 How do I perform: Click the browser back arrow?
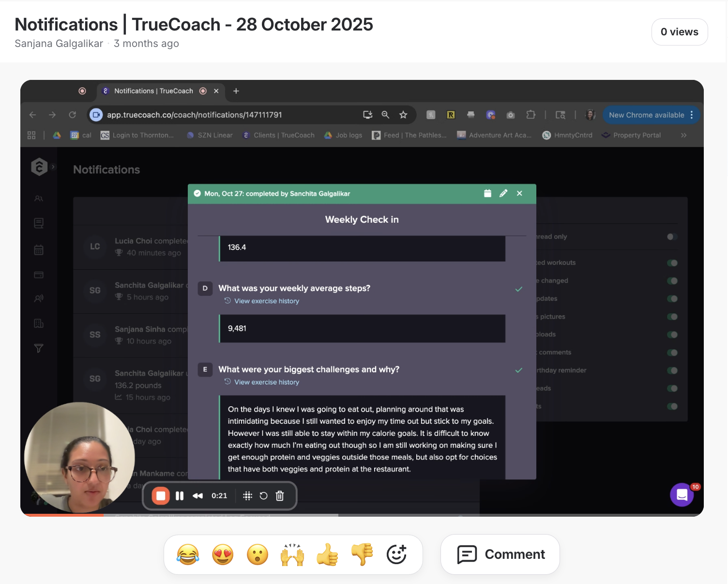(32, 115)
